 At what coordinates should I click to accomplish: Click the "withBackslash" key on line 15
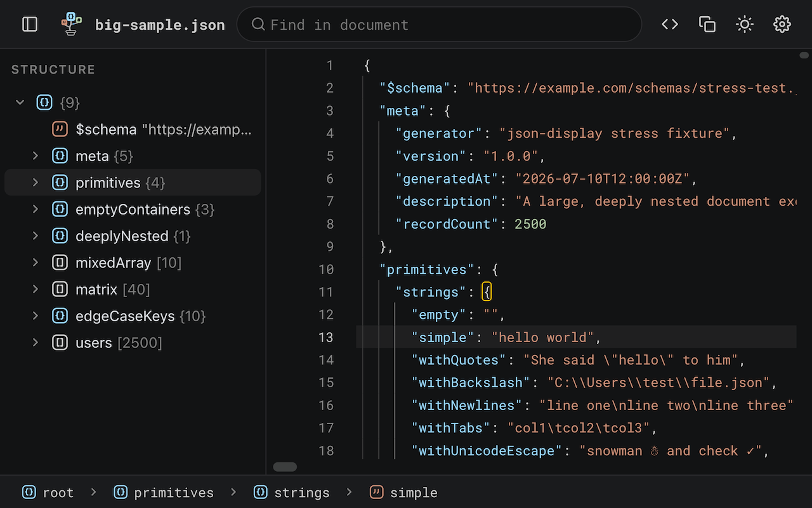coord(471,383)
